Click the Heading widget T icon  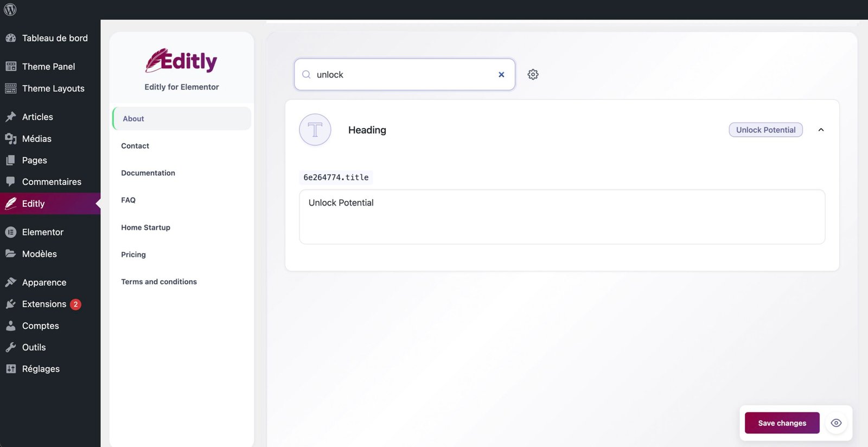tap(315, 130)
